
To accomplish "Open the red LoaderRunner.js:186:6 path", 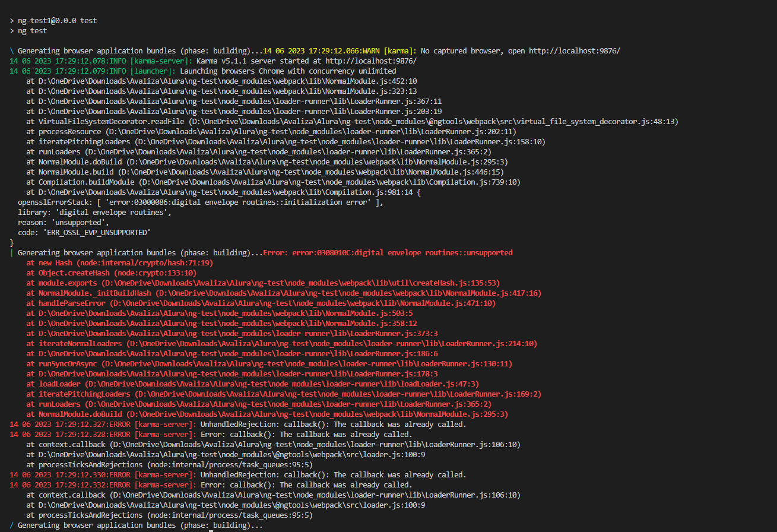I will point(238,354).
